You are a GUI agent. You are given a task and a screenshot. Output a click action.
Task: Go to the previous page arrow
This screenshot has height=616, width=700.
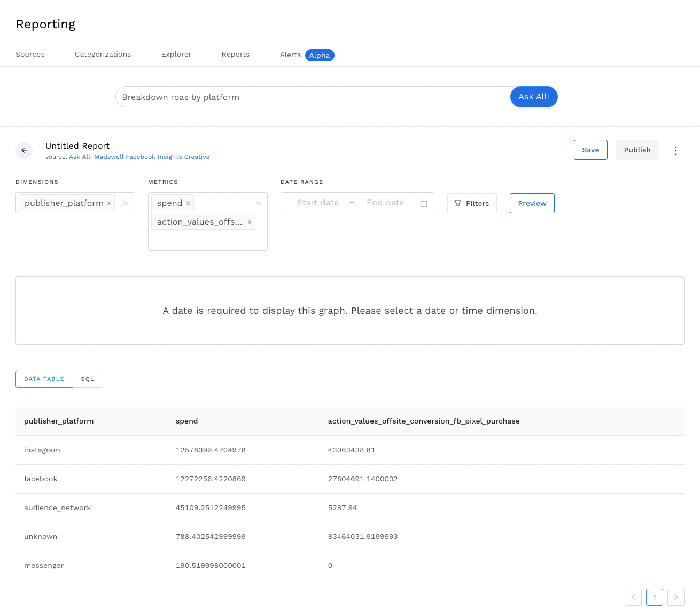click(x=633, y=597)
